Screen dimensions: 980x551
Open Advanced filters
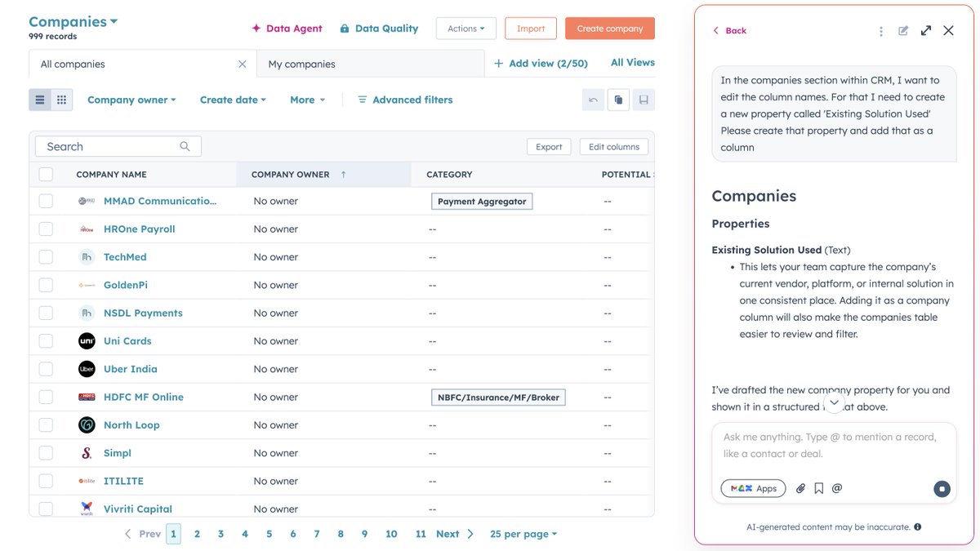coord(405,100)
